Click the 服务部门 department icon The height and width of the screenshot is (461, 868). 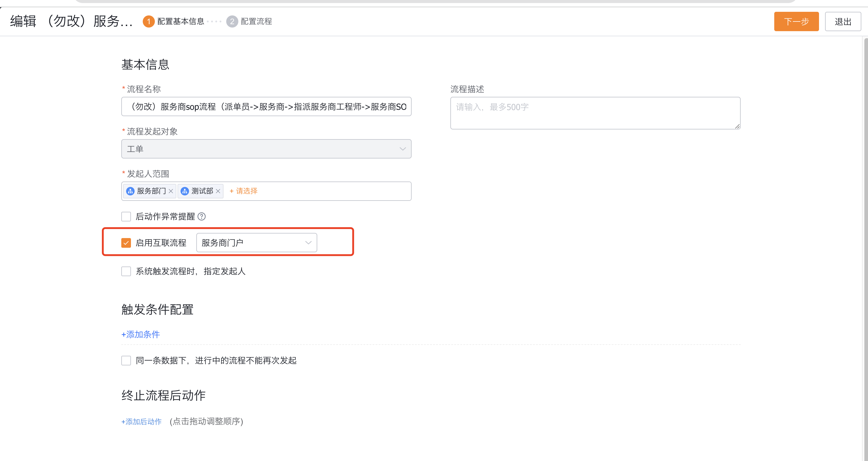point(130,191)
